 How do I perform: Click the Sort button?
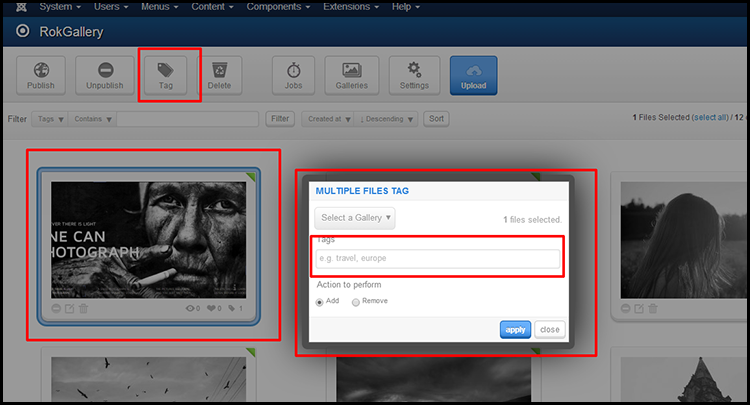coord(436,119)
